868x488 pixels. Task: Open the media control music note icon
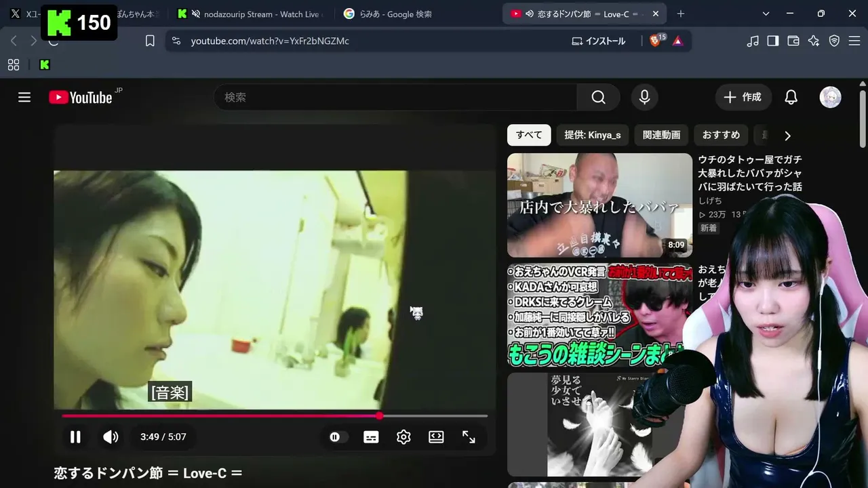coord(753,41)
